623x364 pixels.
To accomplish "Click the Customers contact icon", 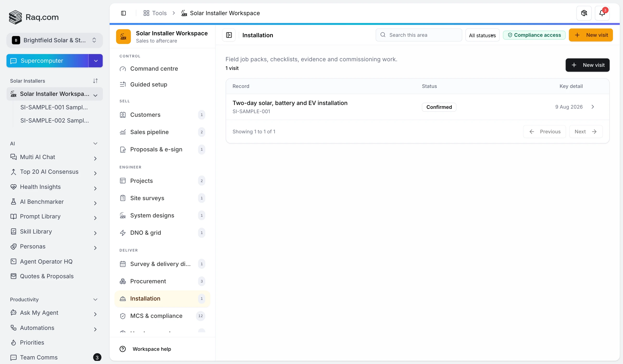I will tap(123, 115).
